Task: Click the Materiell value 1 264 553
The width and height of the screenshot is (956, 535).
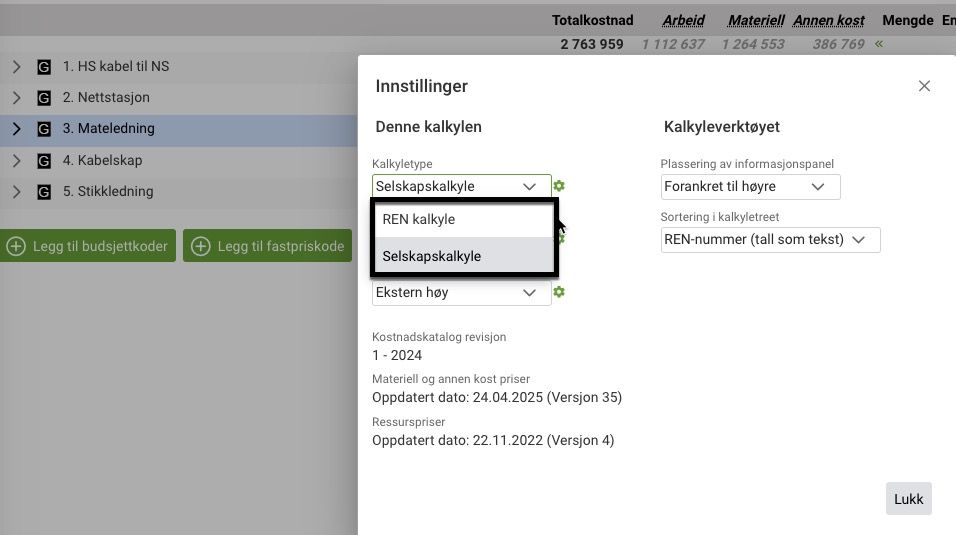Action: (x=753, y=45)
